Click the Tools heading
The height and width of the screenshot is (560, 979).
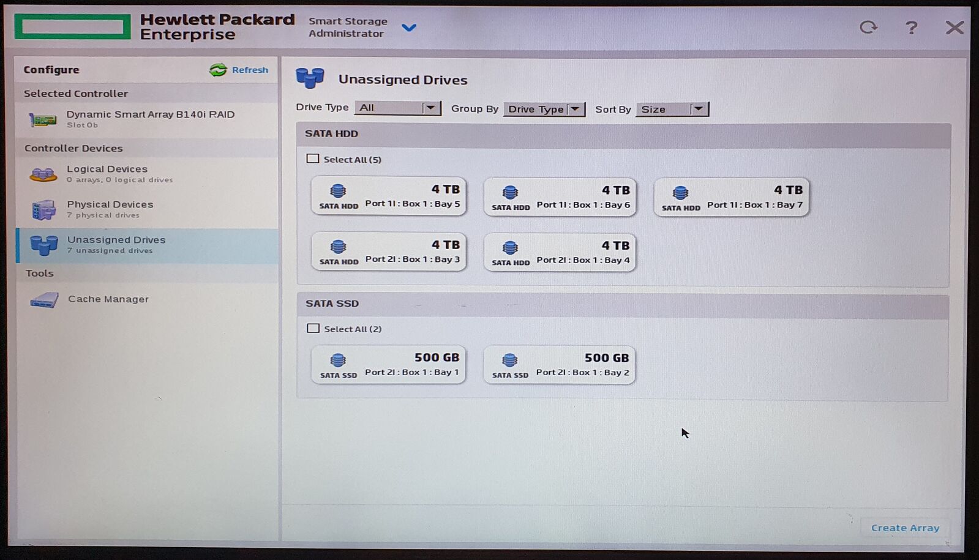click(40, 273)
